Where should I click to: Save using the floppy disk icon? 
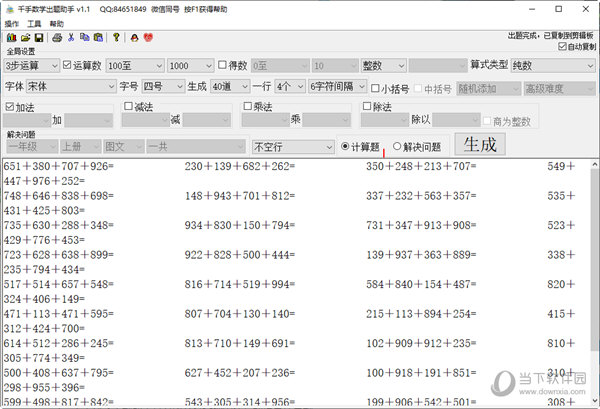39,37
